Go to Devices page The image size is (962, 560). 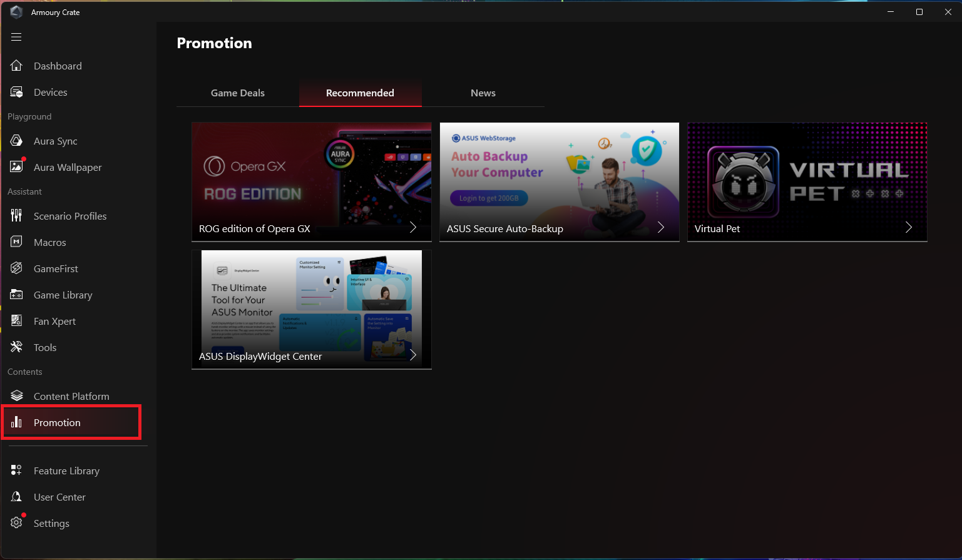(x=51, y=92)
